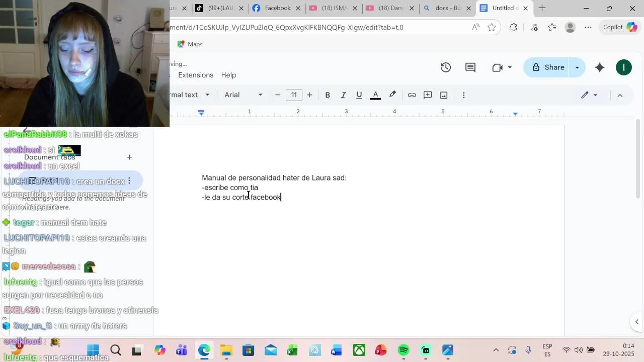644x362 pixels.
Task: Expand the Meet camera dropdown arrow
Action: (x=510, y=67)
